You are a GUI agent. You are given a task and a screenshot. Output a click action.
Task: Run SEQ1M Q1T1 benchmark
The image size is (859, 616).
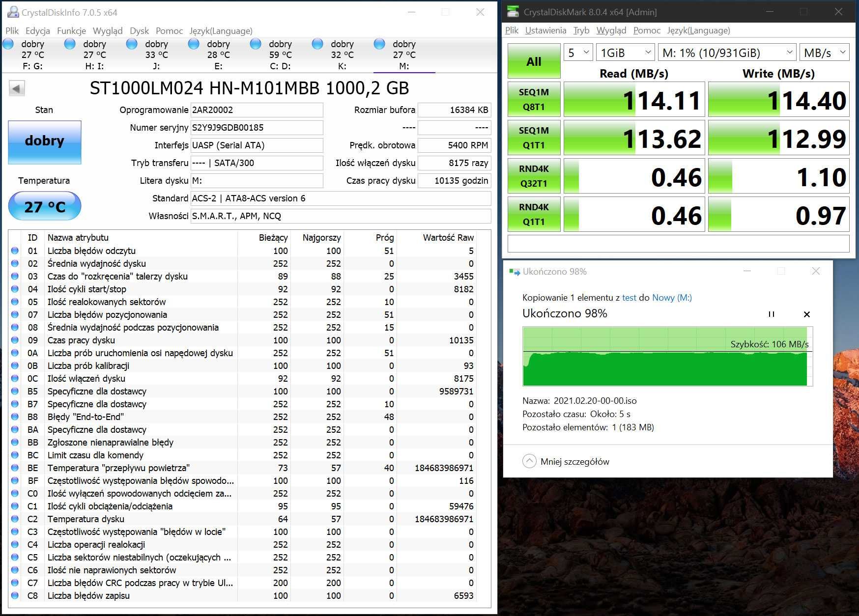(x=534, y=138)
